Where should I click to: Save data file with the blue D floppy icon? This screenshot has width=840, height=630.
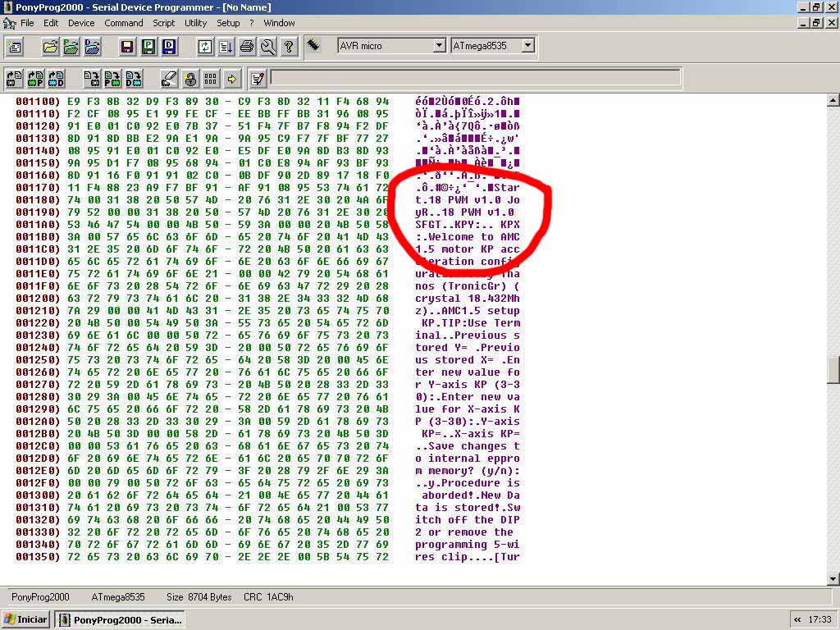[x=169, y=47]
